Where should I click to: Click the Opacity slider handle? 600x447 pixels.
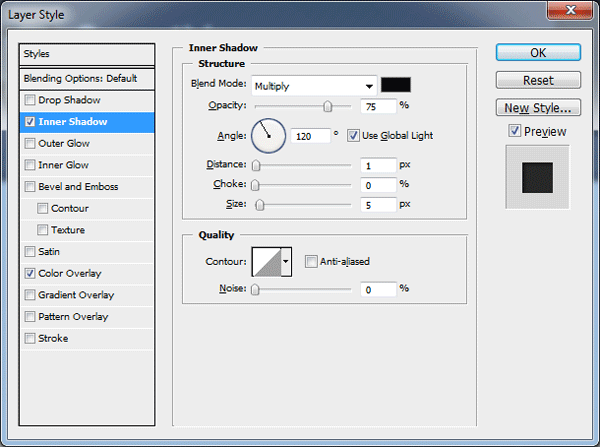(x=327, y=105)
